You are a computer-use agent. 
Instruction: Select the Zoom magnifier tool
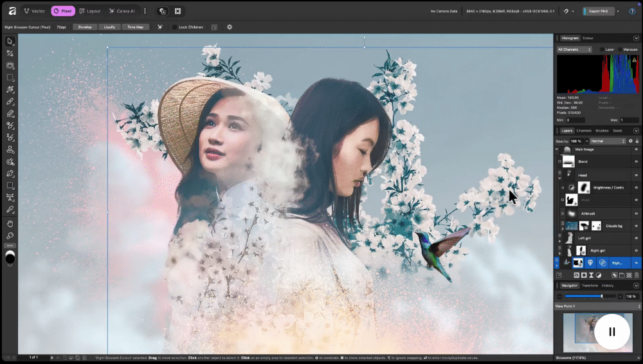10,235
